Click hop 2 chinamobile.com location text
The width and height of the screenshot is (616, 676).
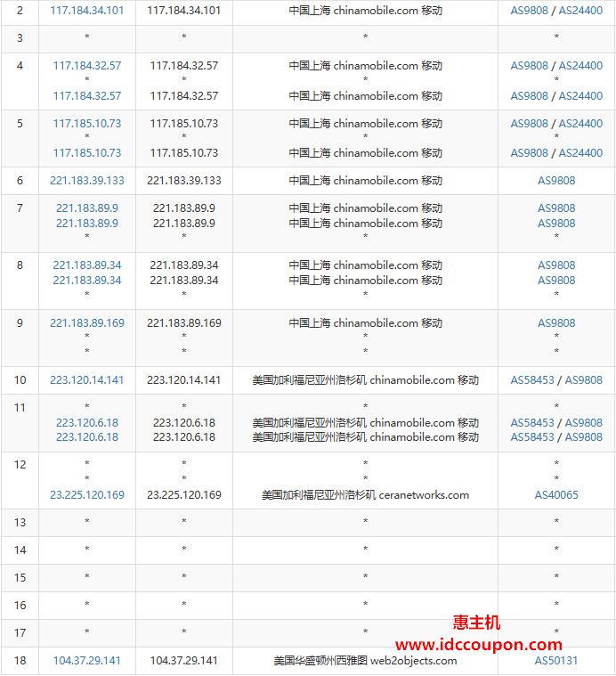pos(365,11)
